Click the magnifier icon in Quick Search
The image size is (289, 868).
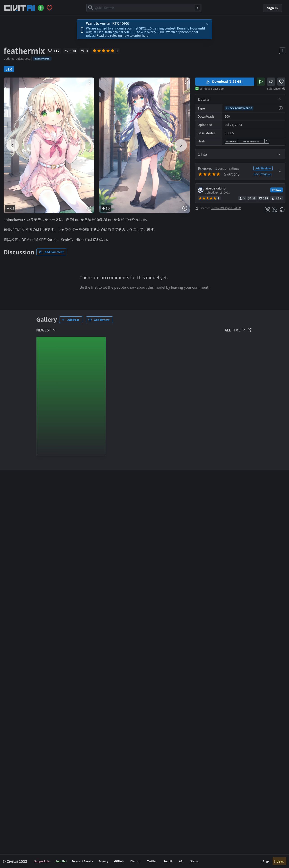coord(90,8)
